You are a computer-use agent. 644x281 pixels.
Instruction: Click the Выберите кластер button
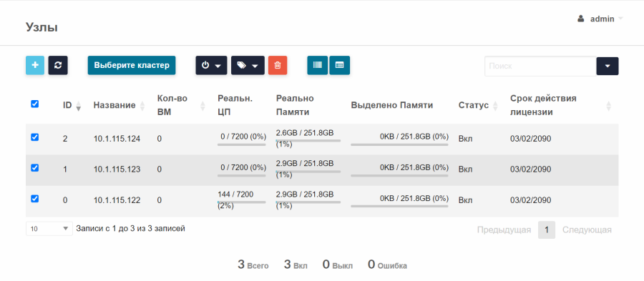click(132, 65)
